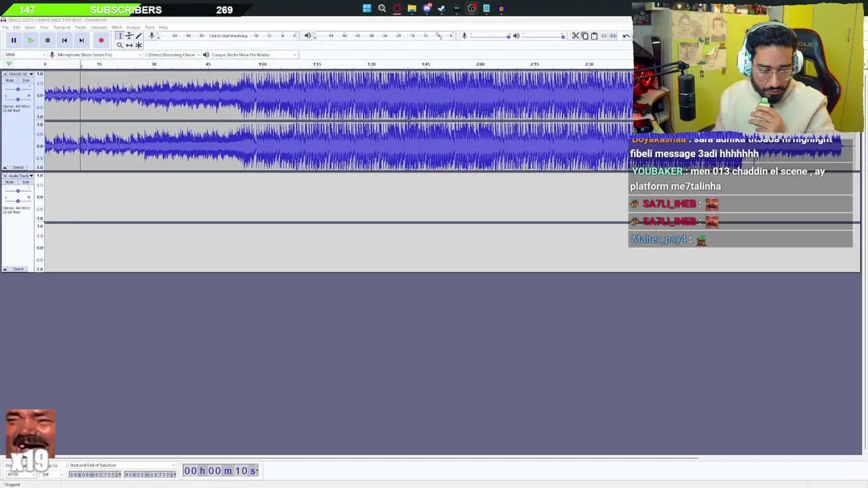Select the Envelope tool
868x488 pixels.
point(129,35)
